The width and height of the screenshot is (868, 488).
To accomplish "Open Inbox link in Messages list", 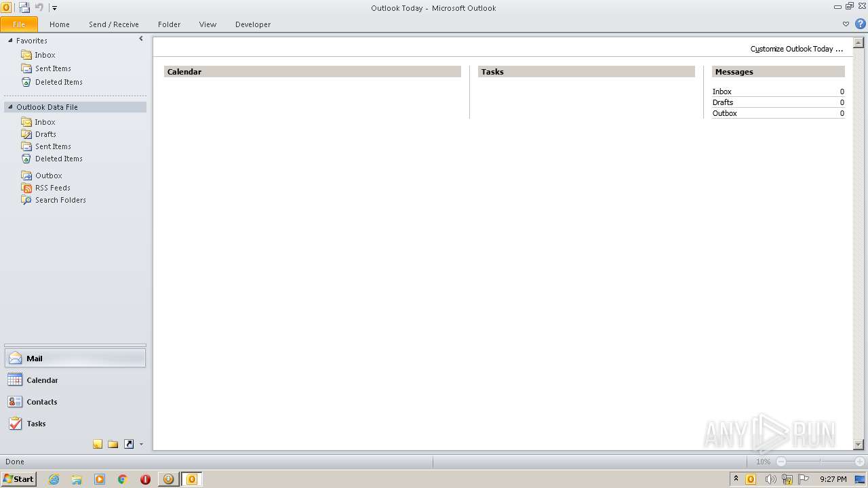I will pos(722,91).
